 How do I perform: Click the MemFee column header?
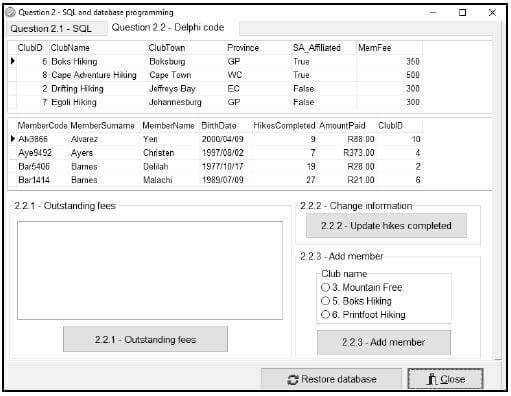tap(389, 48)
